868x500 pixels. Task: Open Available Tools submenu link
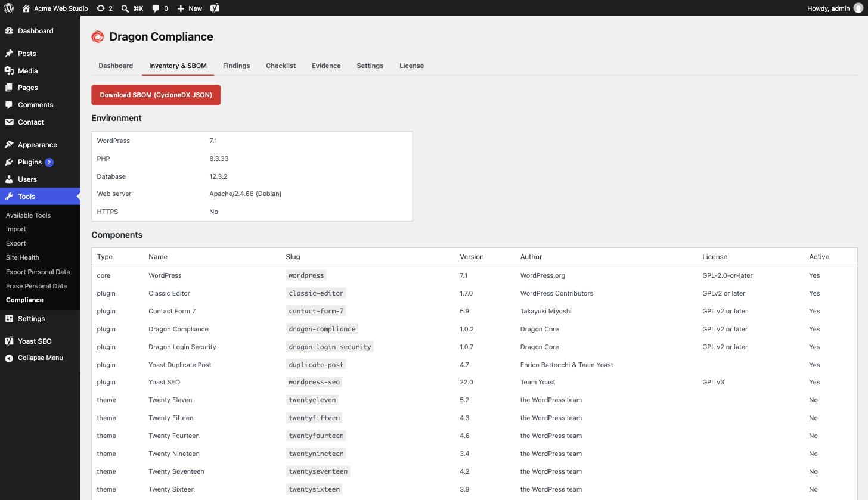[x=28, y=215]
